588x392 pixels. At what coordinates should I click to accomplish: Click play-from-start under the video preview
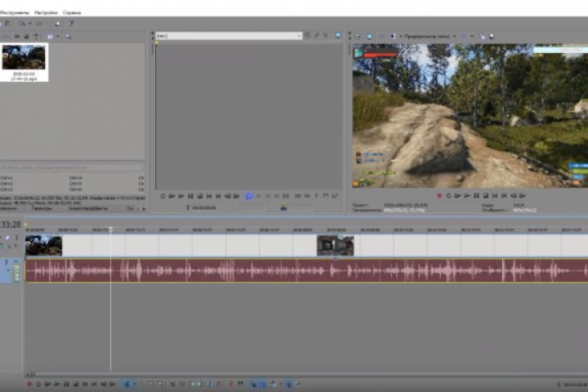point(458,196)
